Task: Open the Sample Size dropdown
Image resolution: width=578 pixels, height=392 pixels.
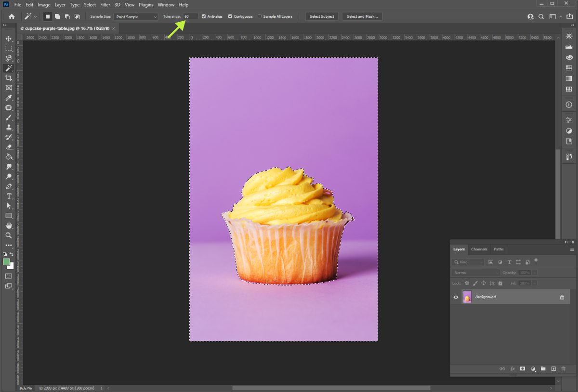Action: 136,16
